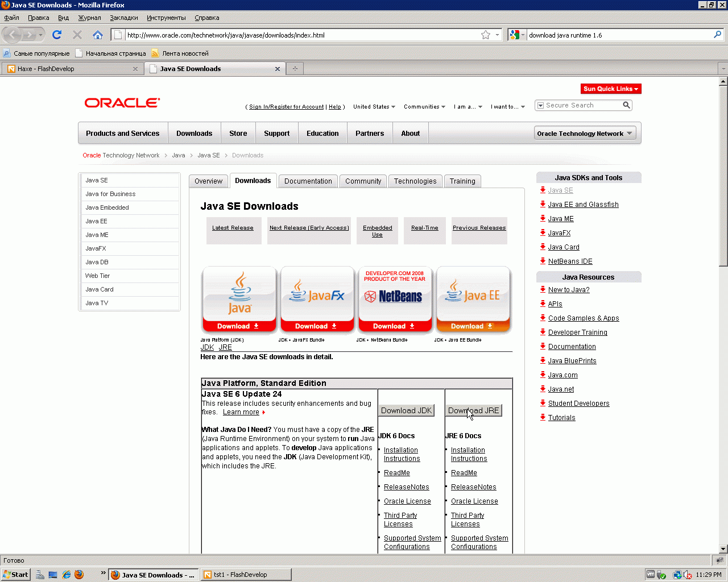The image size is (728, 582).
Task: Open the Начальная страница bookmark
Action: pos(111,53)
